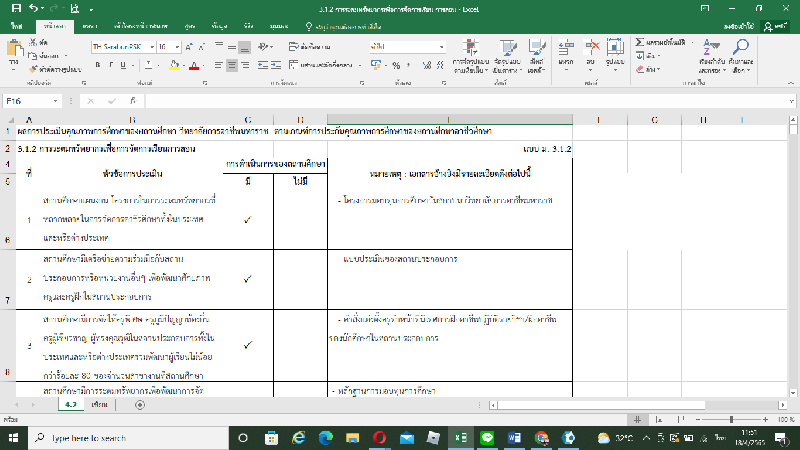800x450 pixels.
Task: Click the AutoSum sigma icon
Action: (637, 44)
